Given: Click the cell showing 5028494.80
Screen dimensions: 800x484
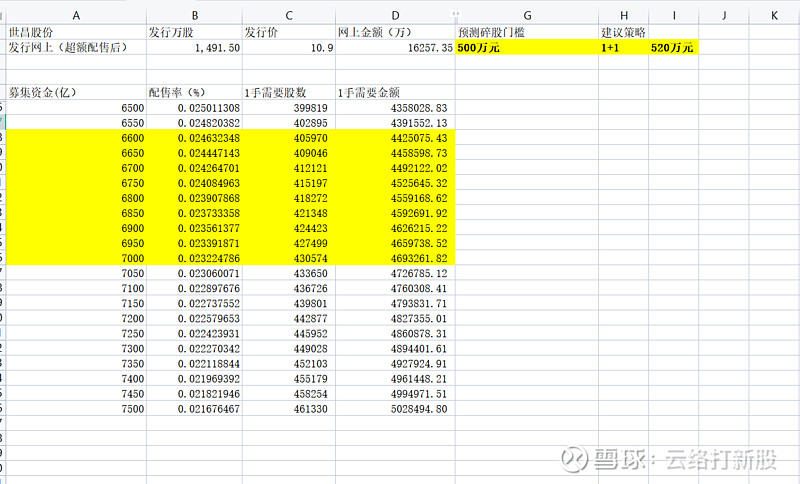Looking at the screenshot, I should click(395, 409).
